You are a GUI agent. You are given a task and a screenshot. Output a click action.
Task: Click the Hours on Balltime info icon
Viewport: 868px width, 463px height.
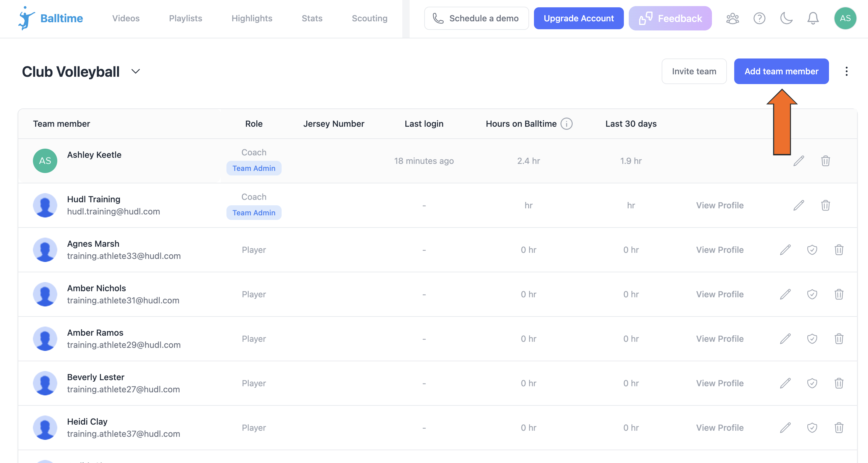click(567, 124)
